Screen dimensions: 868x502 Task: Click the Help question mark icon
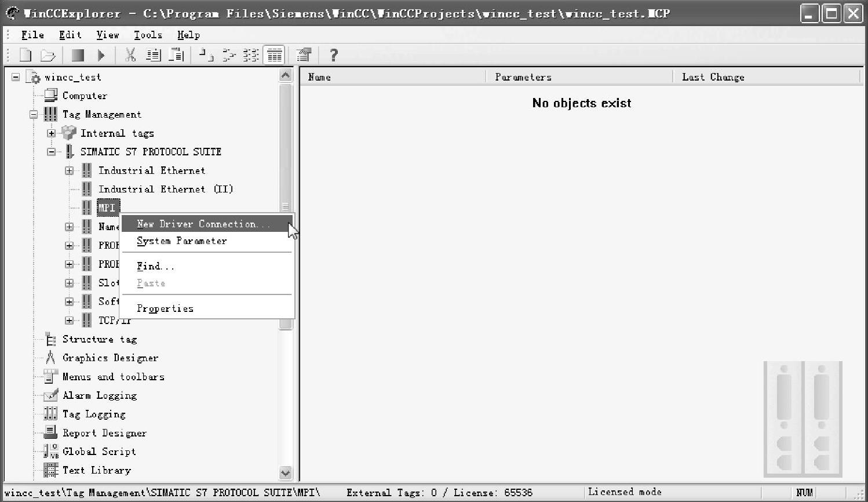333,55
